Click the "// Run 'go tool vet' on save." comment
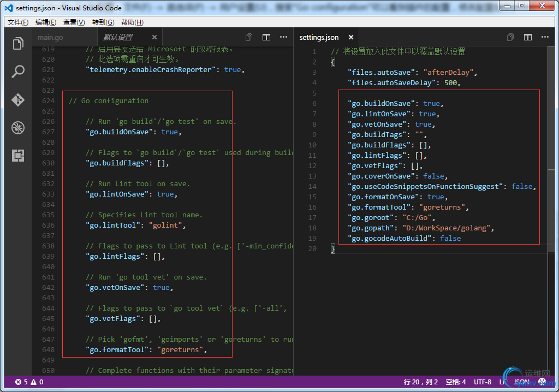The image size is (559, 392). pyautogui.click(x=146, y=277)
